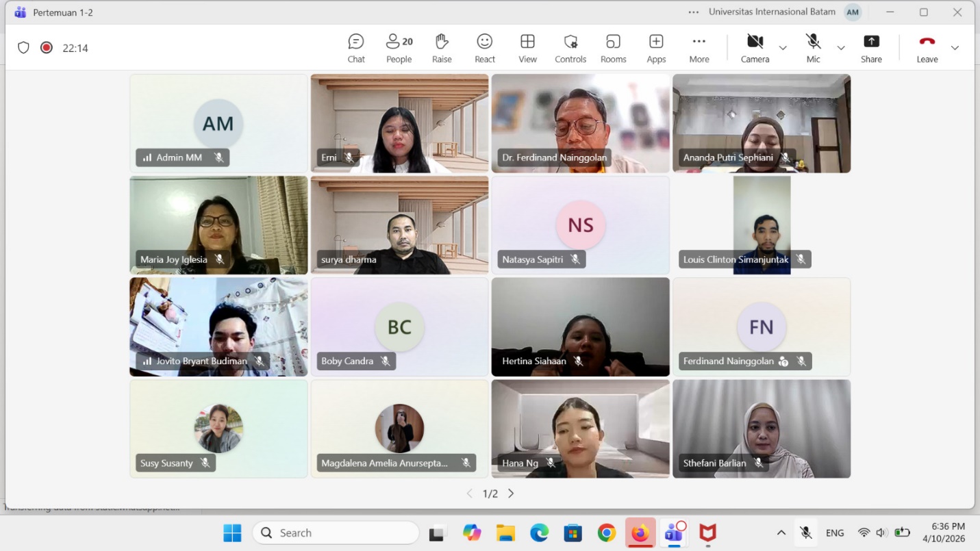The width and height of the screenshot is (980, 551).
Task: Turn on the Camera
Action: click(755, 48)
